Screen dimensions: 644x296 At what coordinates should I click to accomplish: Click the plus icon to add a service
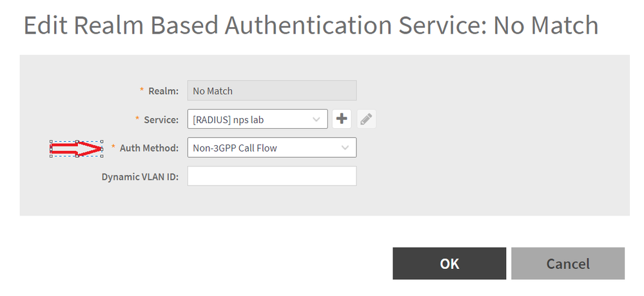[342, 119]
